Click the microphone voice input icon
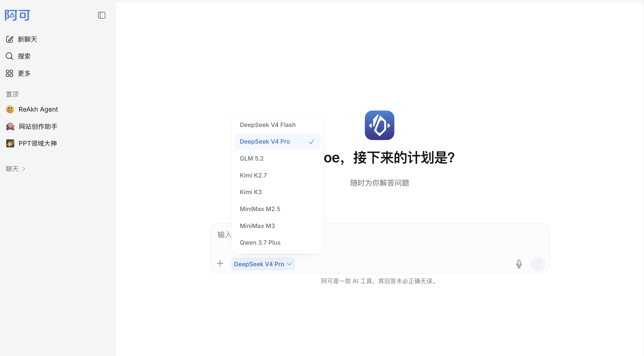Screen dimensions: 644x356 tap(519, 264)
